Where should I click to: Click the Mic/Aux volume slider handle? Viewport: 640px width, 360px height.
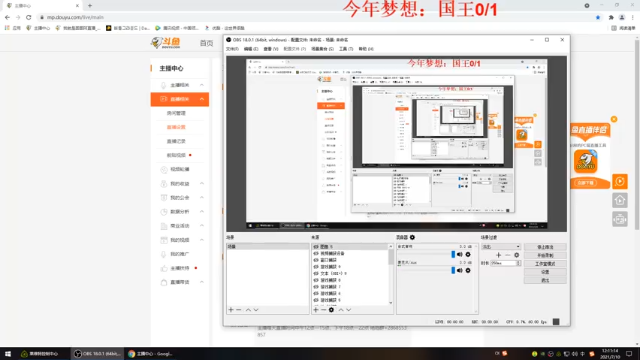click(x=453, y=270)
